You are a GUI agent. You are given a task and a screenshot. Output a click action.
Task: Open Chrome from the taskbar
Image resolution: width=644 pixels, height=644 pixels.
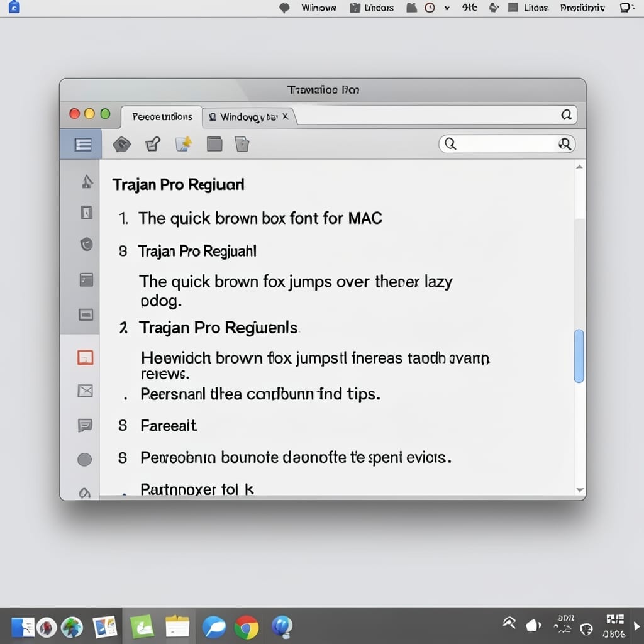tap(247, 627)
